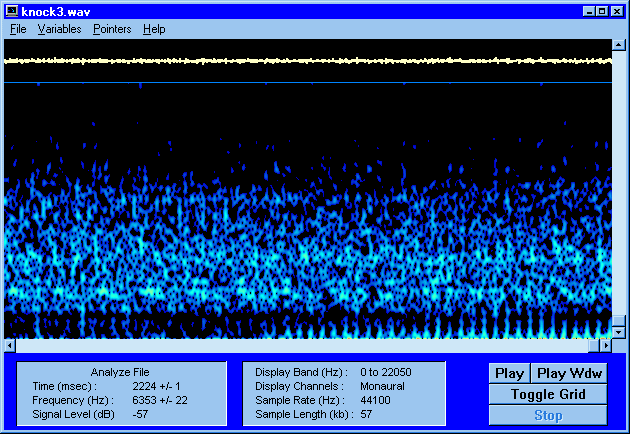Click the Signal Level value '-57'
The image size is (630, 434).
click(140, 414)
